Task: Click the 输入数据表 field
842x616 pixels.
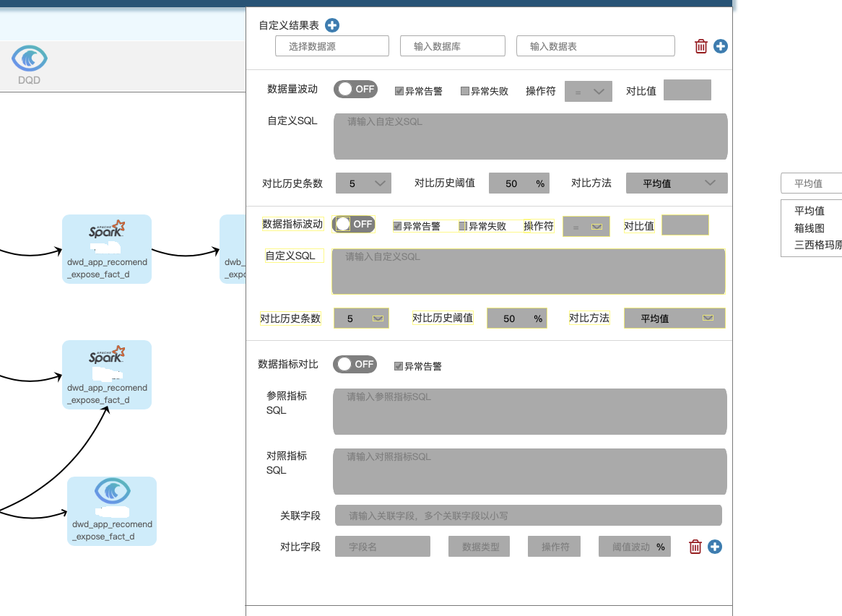Action: (x=596, y=46)
